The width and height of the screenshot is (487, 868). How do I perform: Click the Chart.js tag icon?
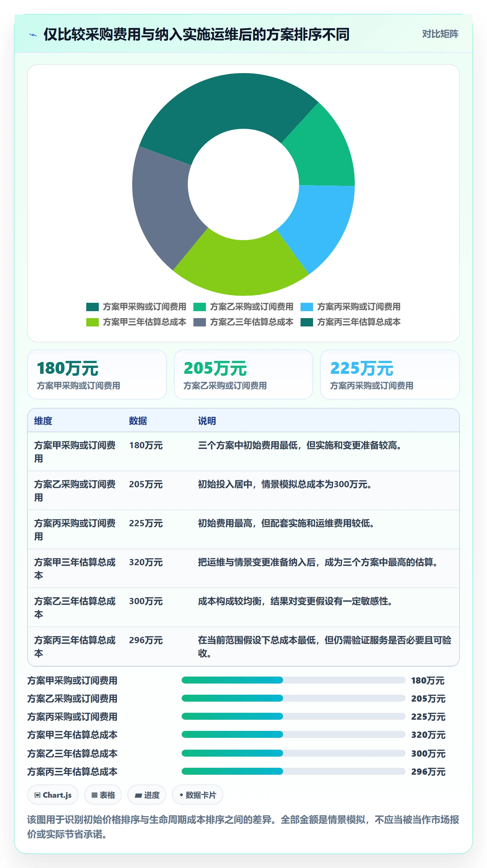coord(38,795)
